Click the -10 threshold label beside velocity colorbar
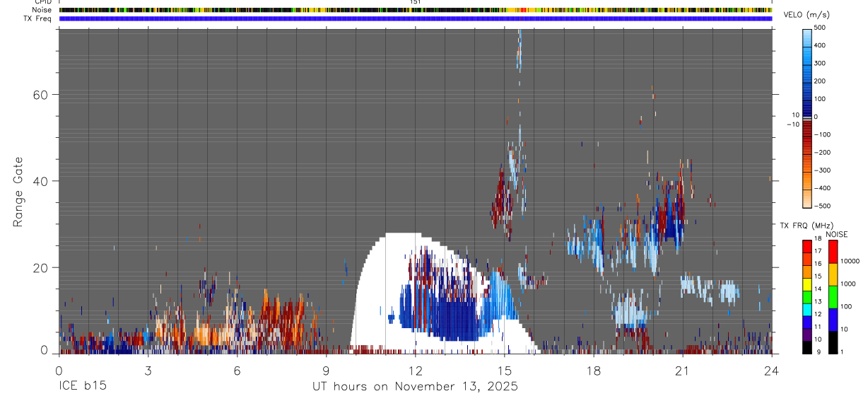Screen dimensions: 868x401 tap(792, 124)
